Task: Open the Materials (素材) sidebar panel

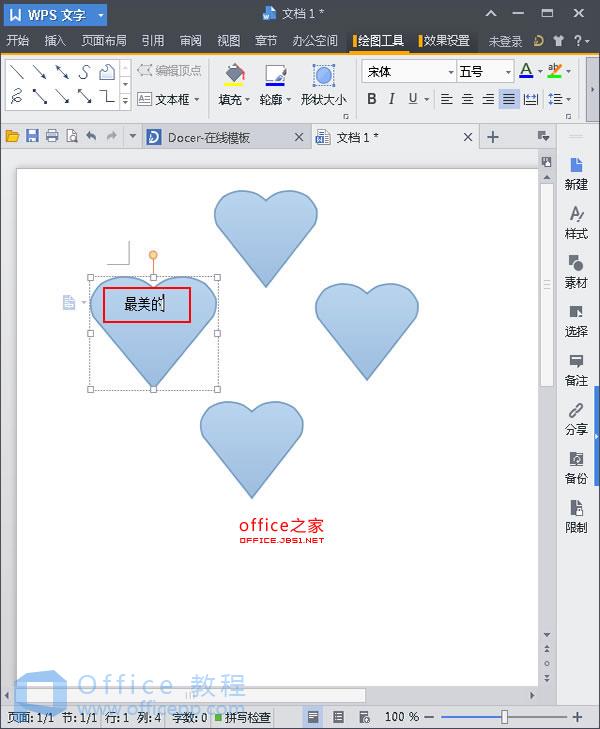Action: click(576, 272)
